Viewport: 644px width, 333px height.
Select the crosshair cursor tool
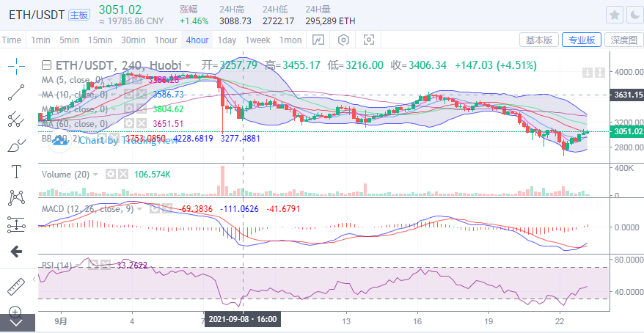point(16,66)
